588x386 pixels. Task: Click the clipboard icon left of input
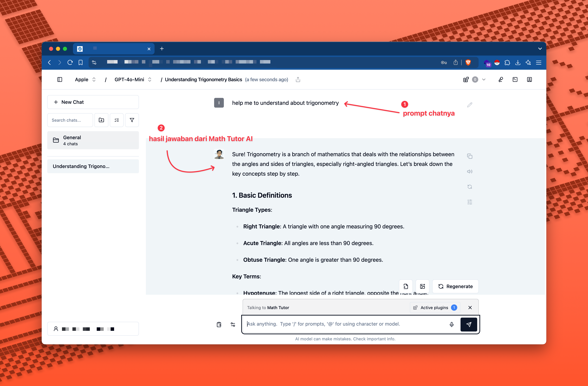pyautogui.click(x=219, y=325)
